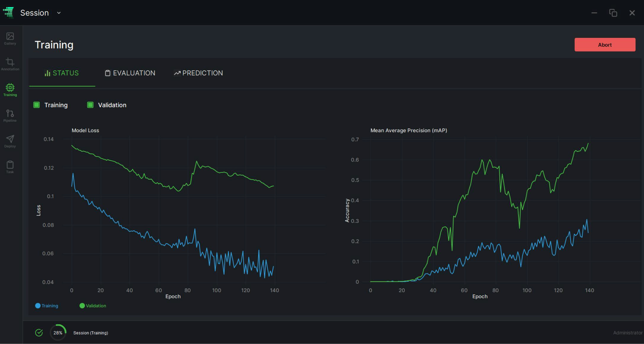Select the STATUS tab
This screenshot has width=644, height=344.
[62, 73]
